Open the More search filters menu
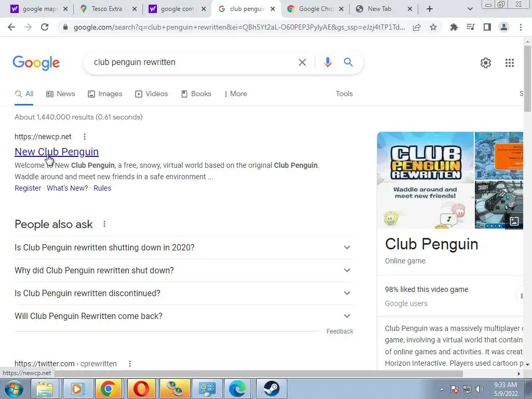This screenshot has height=399, width=532. [235, 94]
